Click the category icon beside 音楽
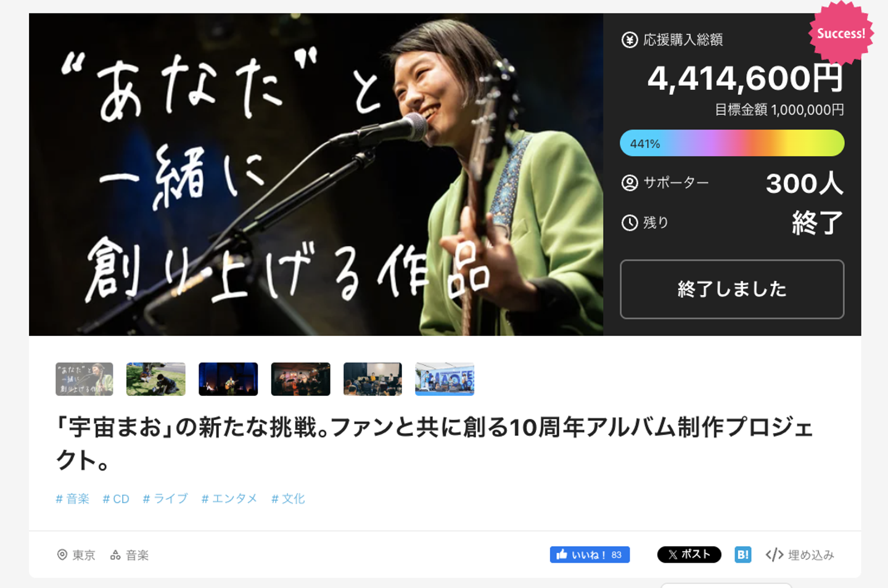 click(x=115, y=555)
